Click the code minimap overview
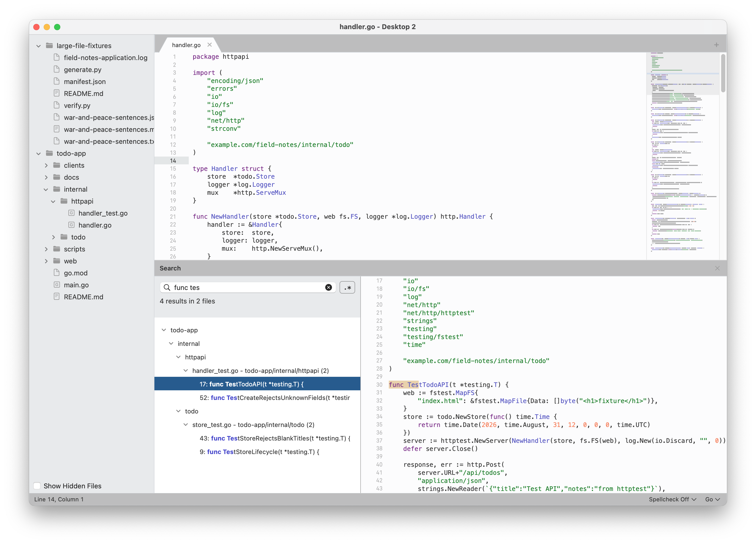The image size is (756, 544). (683, 156)
